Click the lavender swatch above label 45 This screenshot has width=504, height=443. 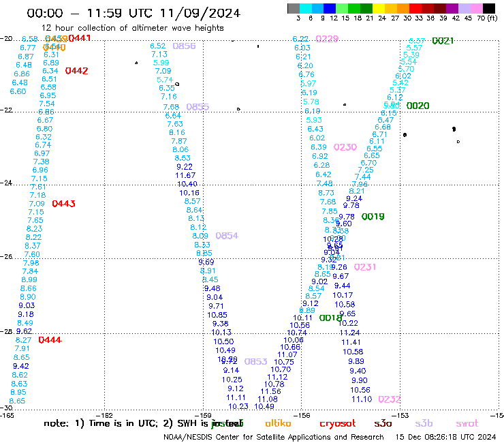point(464,8)
